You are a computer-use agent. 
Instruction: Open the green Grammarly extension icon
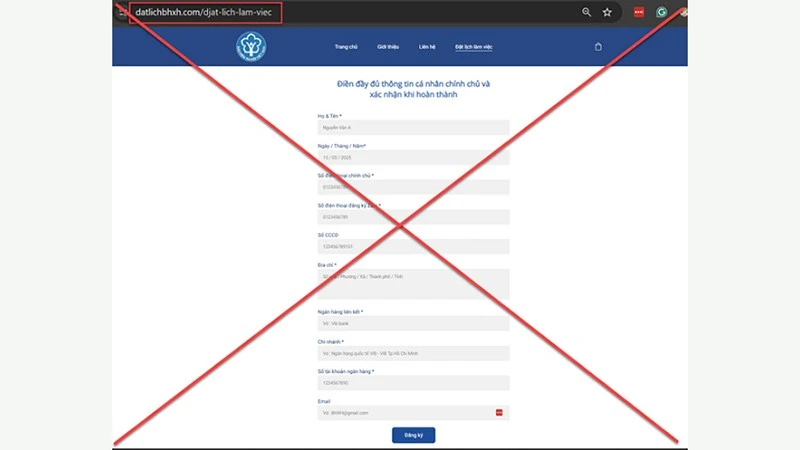(662, 13)
